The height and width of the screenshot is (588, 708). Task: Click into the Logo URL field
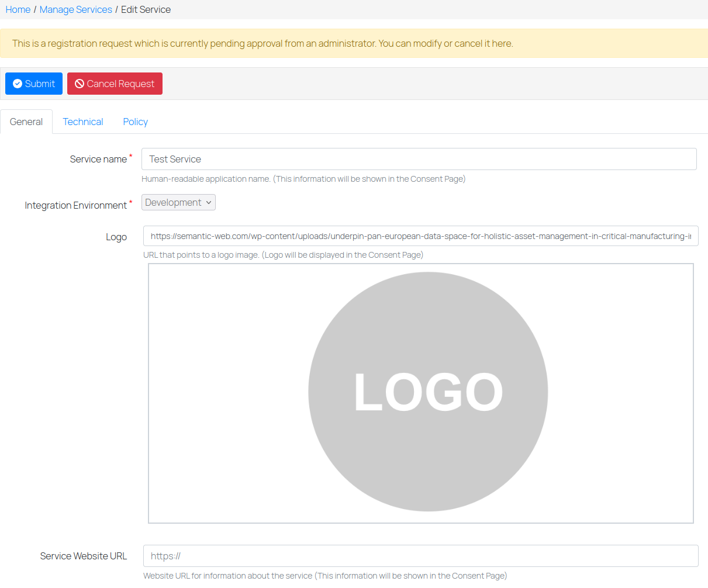pos(420,236)
